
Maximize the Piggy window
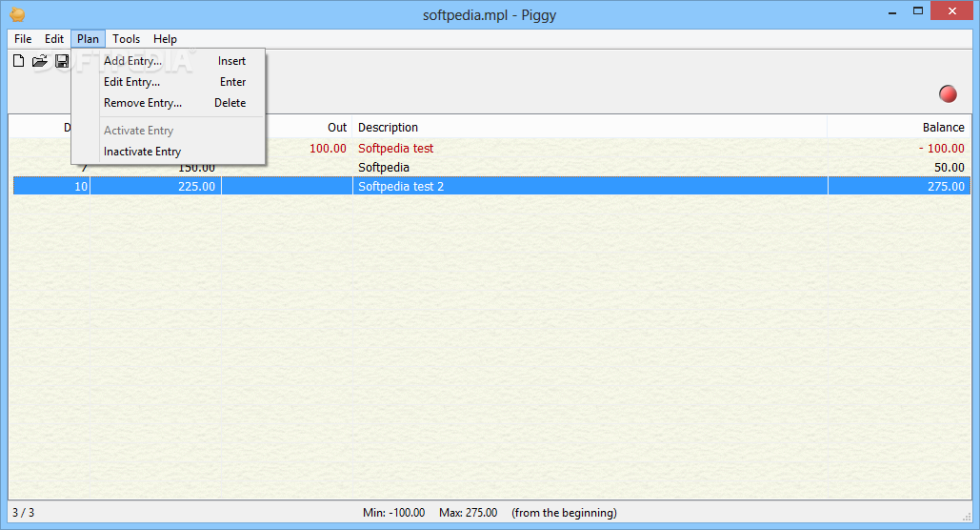coord(918,11)
